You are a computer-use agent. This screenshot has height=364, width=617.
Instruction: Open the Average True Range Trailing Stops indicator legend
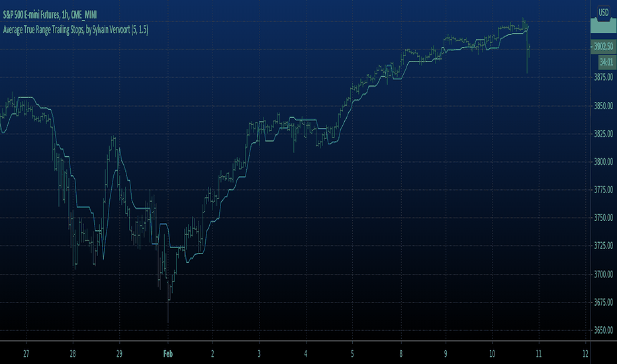click(x=75, y=30)
